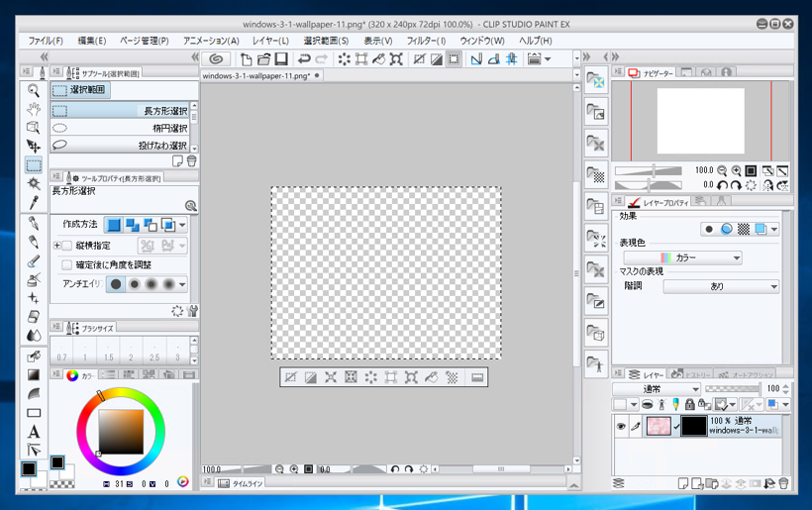The width and height of the screenshot is (812, 510).
Task: Click the navigator zoom in magnifier
Action: (x=736, y=170)
